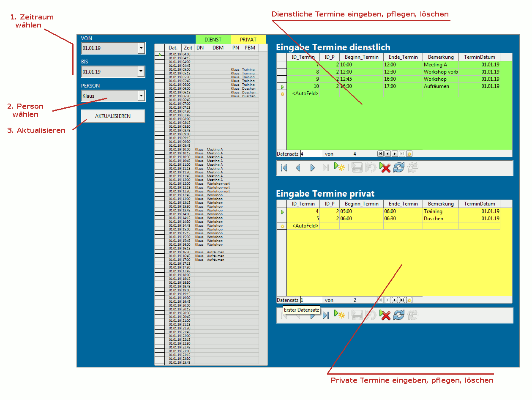
Task: Click the AutoFeld new row in privat table
Action: tap(305, 226)
